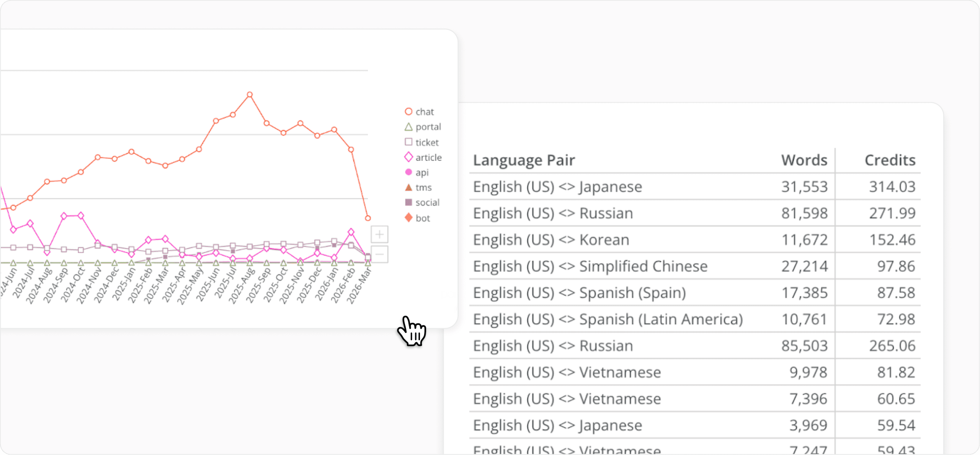Click the chart zoom in plus button
The image size is (980, 455).
tap(379, 234)
